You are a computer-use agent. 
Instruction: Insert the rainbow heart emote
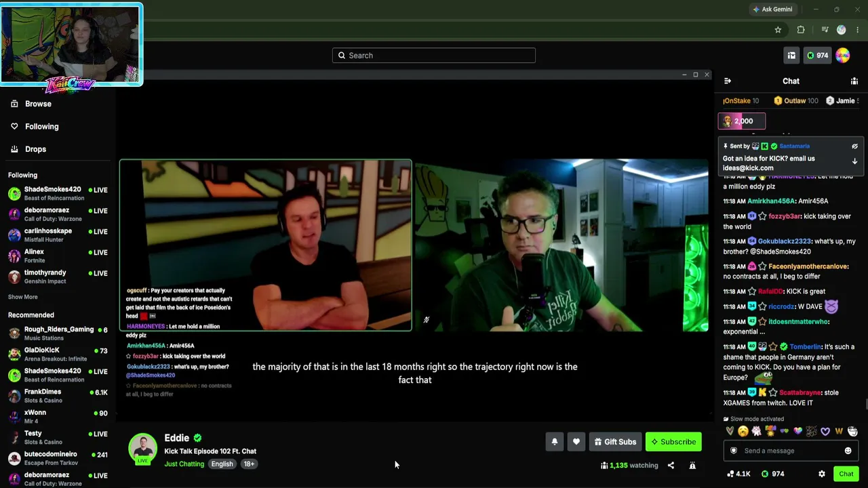click(x=798, y=431)
